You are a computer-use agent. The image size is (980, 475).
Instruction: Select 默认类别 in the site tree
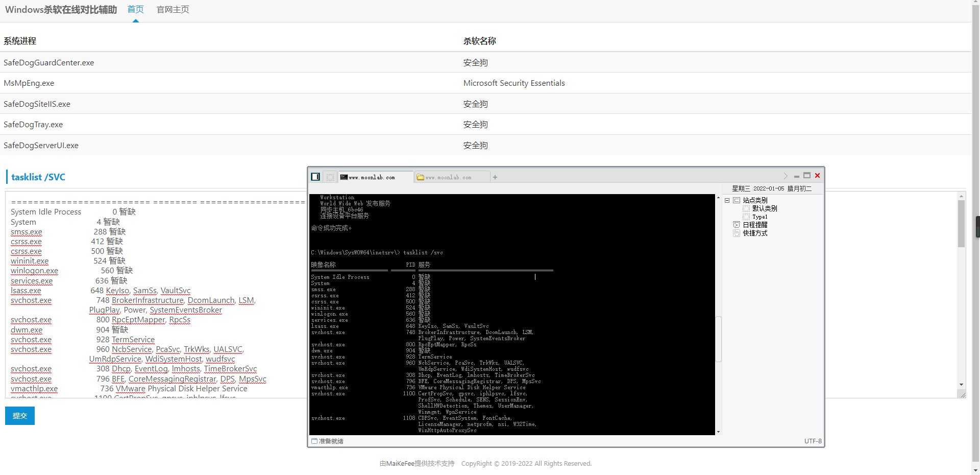click(x=765, y=208)
